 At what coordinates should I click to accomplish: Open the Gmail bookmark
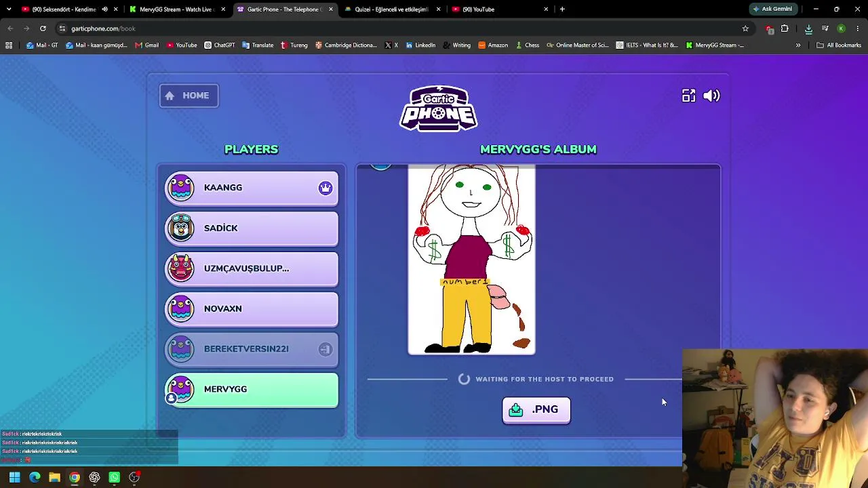click(146, 45)
